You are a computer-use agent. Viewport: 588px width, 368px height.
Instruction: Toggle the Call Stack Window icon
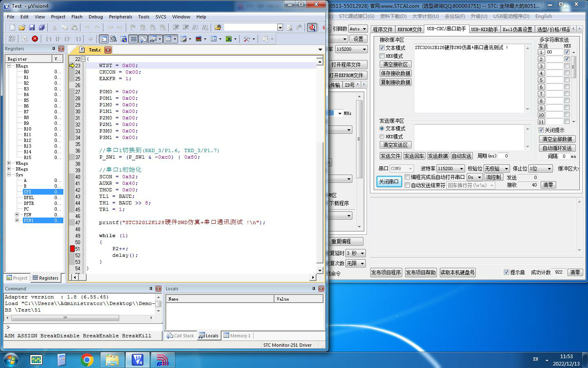tap(143, 39)
